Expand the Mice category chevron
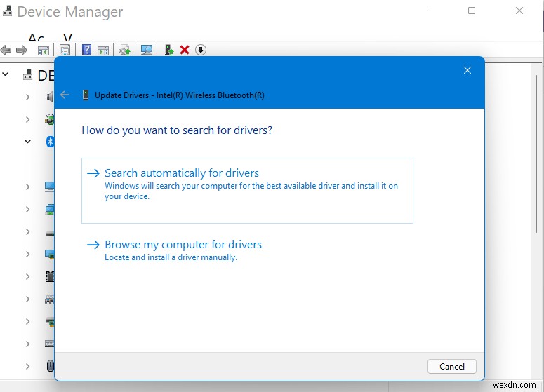Screen dimensions: 544x392 [x=28, y=366]
